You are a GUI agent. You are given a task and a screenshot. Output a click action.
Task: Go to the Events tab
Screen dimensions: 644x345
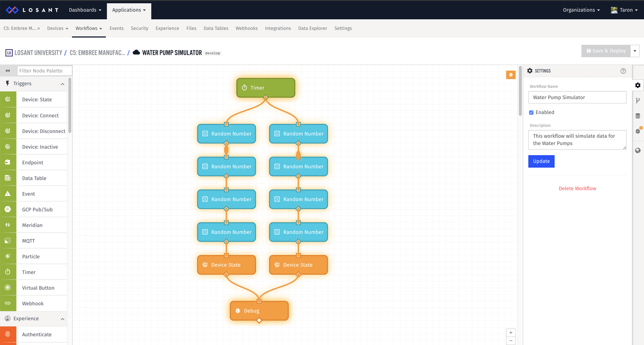(x=116, y=28)
